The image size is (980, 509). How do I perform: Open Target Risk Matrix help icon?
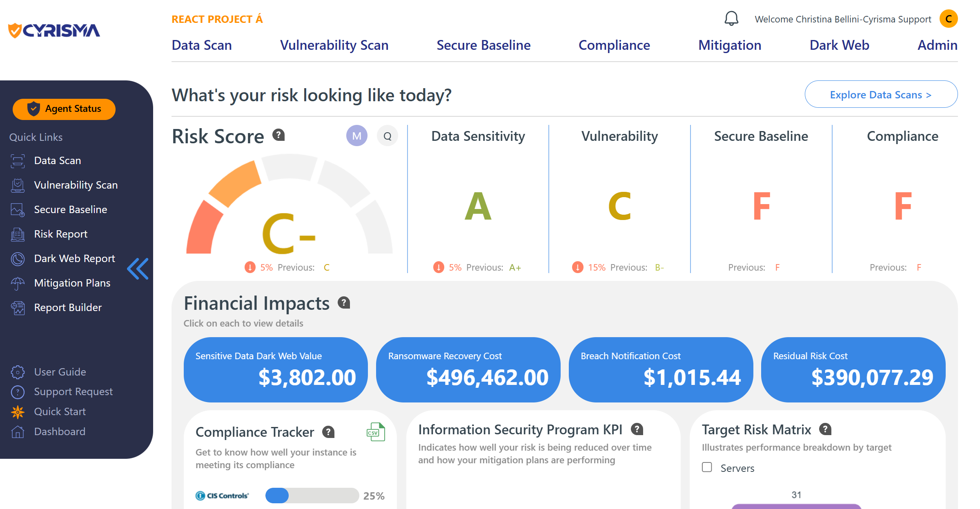coord(825,429)
